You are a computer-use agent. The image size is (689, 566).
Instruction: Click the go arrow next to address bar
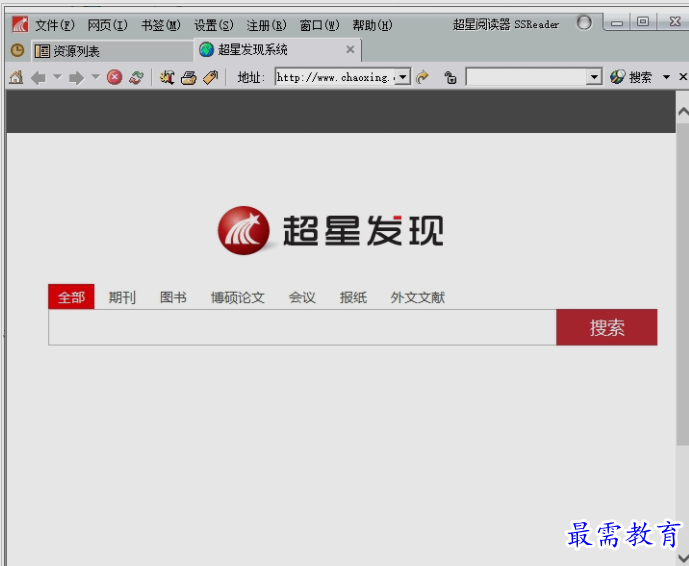[422, 77]
